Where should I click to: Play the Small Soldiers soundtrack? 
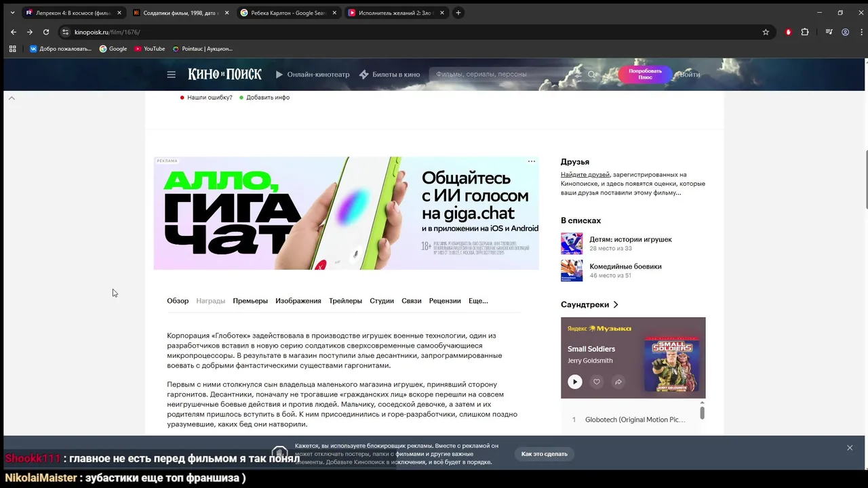(x=574, y=382)
